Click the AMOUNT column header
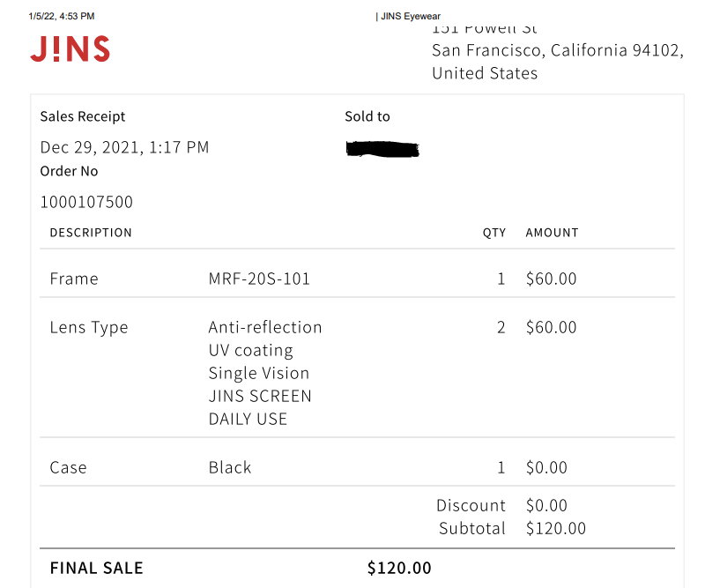705x588 pixels. click(553, 233)
